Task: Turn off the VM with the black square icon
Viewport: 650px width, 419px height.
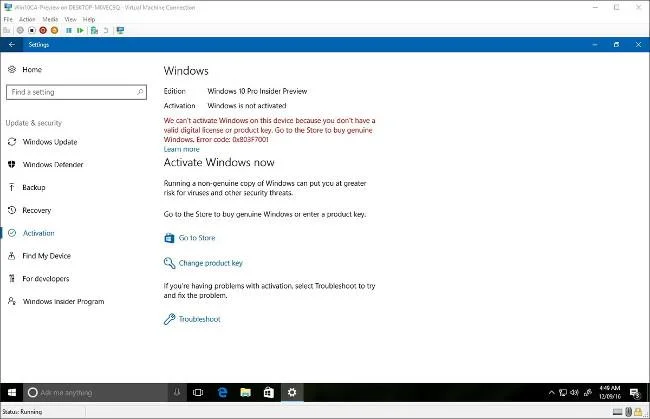Action: [32, 30]
